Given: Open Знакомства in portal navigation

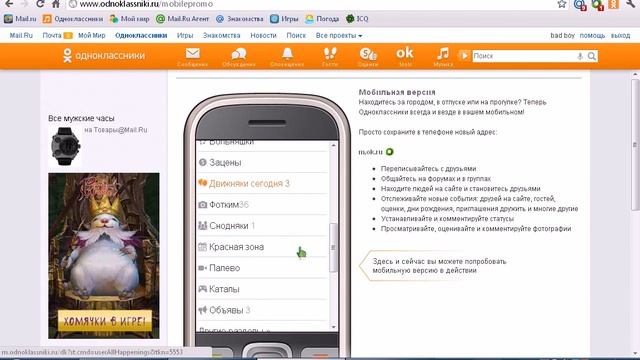Looking at the screenshot, I should click(222, 36).
